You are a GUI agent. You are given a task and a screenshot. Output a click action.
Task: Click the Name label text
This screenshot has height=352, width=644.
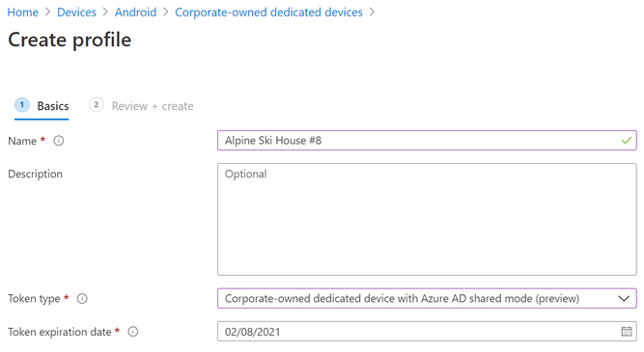22,141
